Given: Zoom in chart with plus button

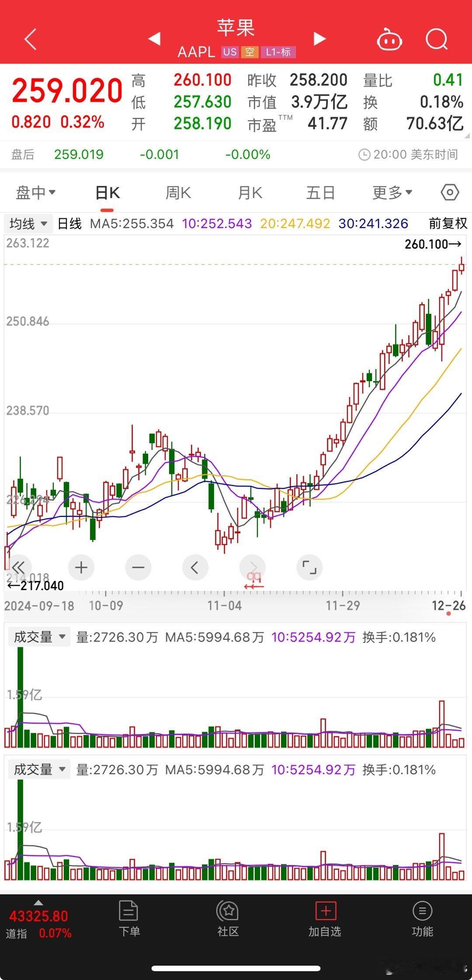Looking at the screenshot, I should pyautogui.click(x=81, y=567).
